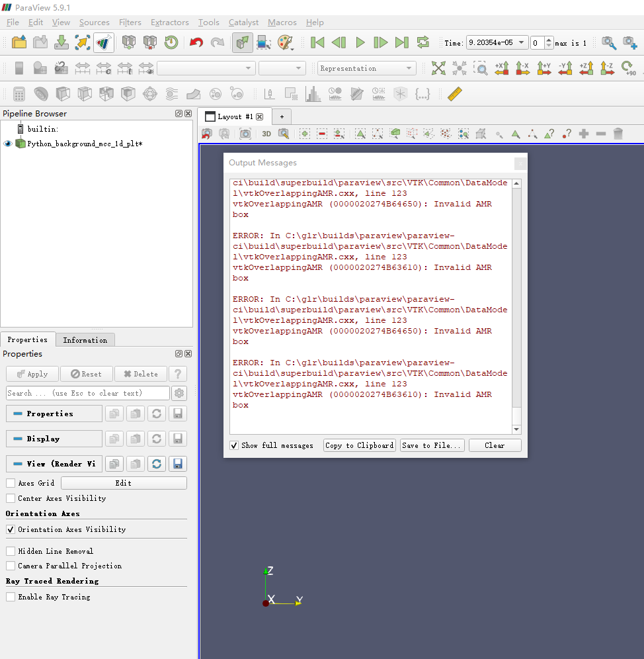Click the Reset button
The height and width of the screenshot is (659, 644).
click(87, 374)
